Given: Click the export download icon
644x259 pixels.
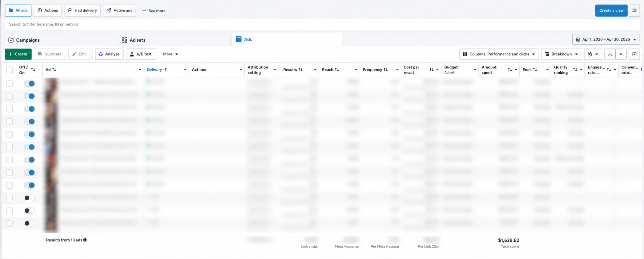Looking at the screenshot, I should tap(610, 54).
